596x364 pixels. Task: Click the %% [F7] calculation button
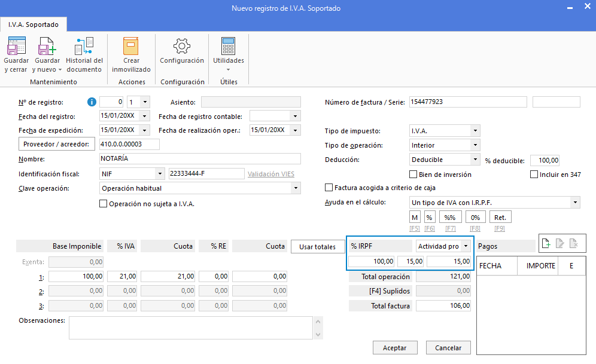(450, 218)
